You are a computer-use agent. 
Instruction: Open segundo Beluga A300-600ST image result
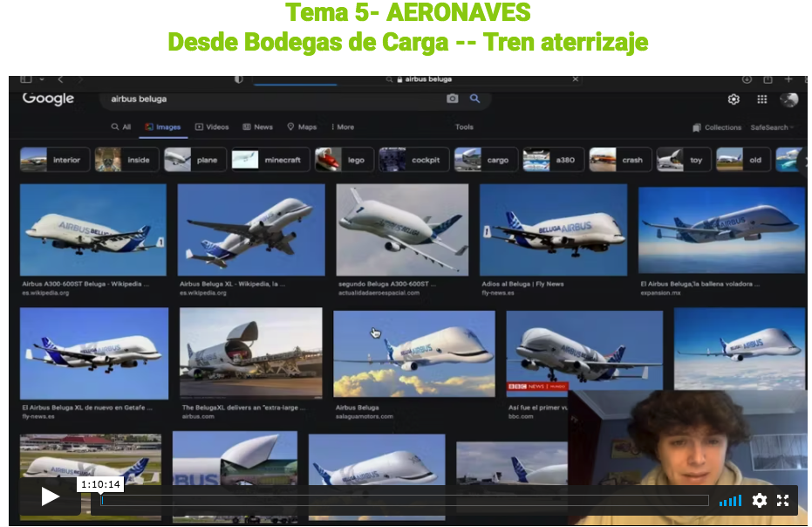point(402,229)
